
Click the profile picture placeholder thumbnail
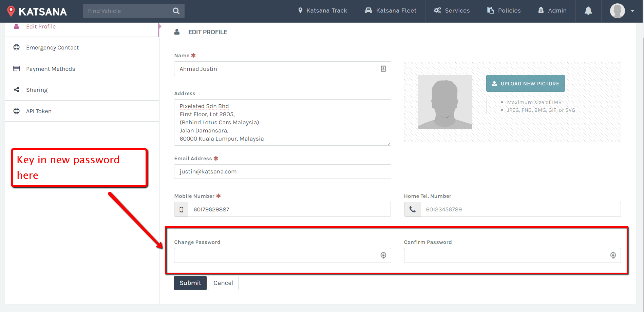[x=445, y=102]
